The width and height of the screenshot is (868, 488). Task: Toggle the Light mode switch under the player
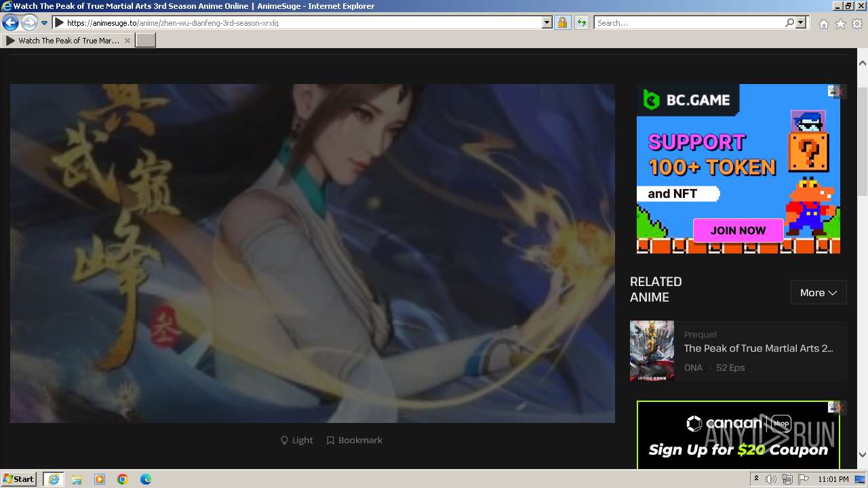coord(297,441)
